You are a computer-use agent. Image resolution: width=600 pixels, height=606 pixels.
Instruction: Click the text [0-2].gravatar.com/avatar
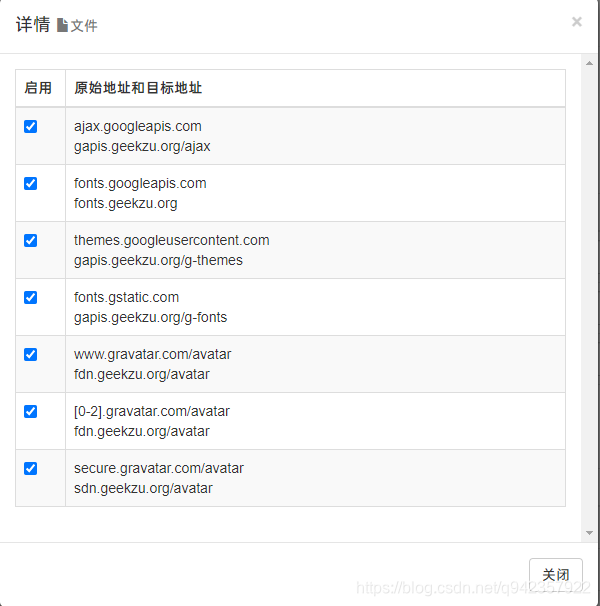152,411
